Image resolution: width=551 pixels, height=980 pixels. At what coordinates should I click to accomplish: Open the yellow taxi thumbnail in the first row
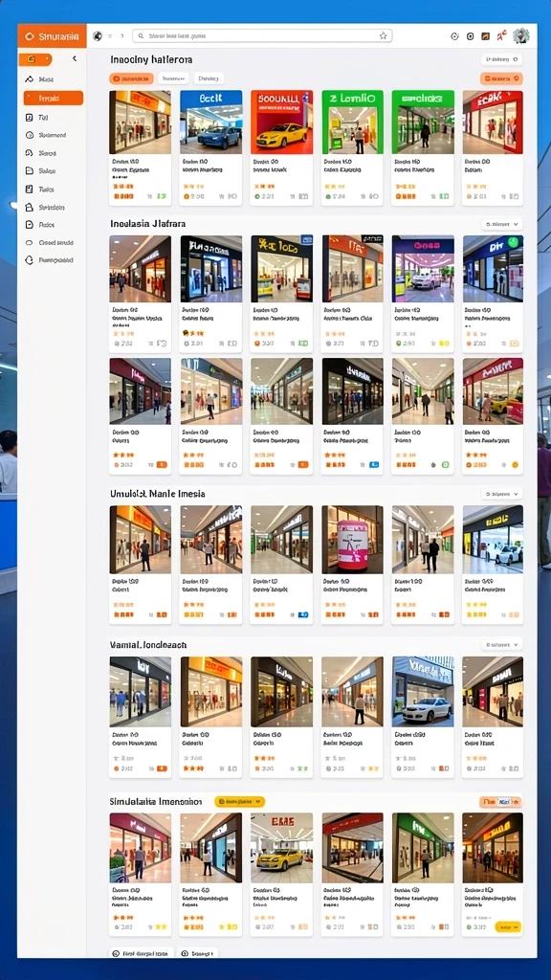click(281, 122)
